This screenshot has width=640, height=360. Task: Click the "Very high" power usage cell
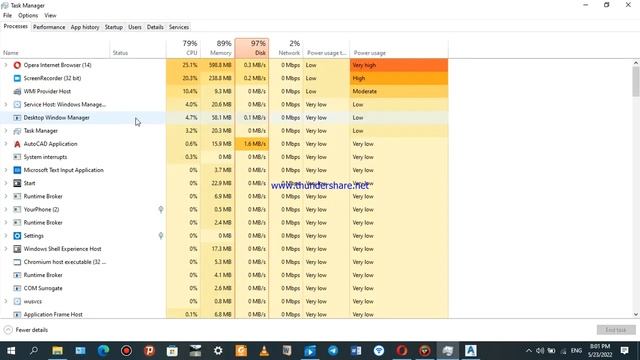pyautogui.click(x=399, y=65)
